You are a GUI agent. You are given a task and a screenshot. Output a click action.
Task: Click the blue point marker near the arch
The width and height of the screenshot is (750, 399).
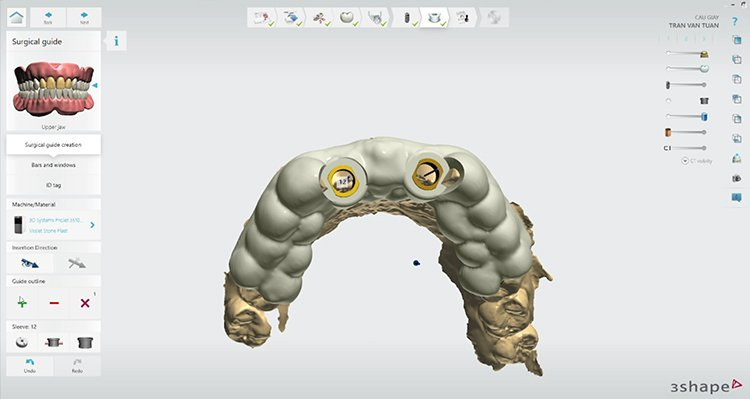click(x=416, y=263)
